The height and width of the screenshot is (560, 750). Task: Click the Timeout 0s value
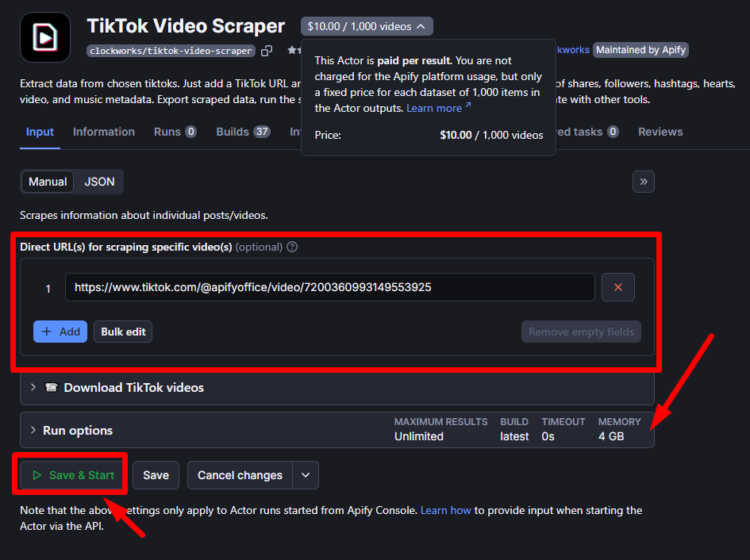coord(548,436)
